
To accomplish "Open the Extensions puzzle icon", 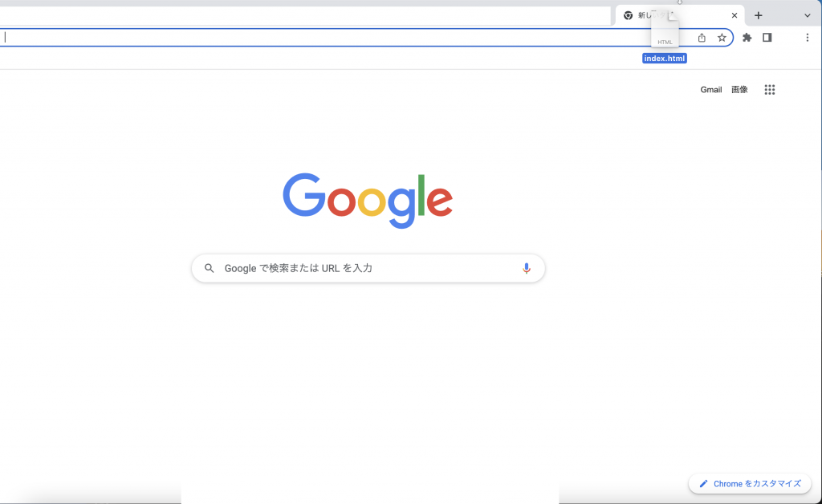I will click(x=747, y=38).
